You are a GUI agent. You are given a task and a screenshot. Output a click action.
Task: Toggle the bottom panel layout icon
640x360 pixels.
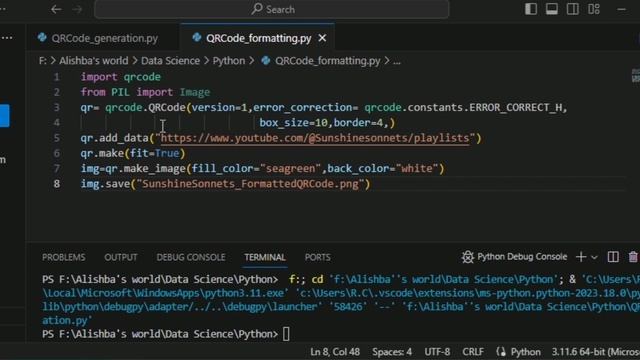tap(552, 9)
